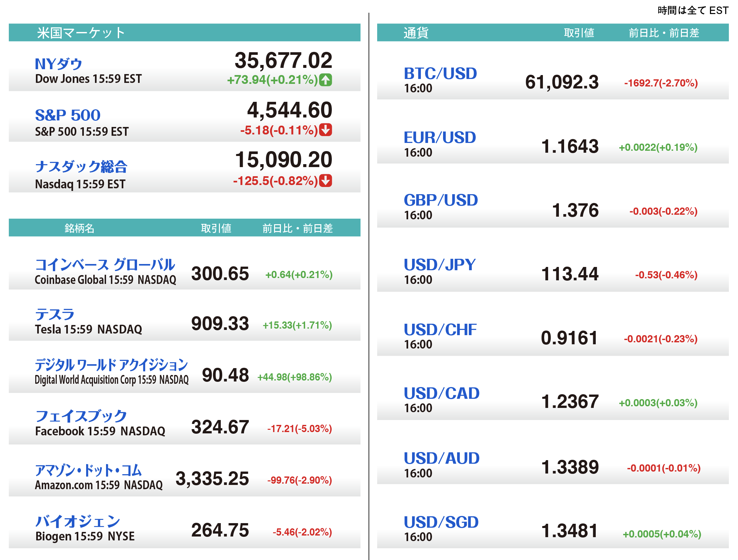Select the テスラ stock name
Viewport: 738px width, 560px height.
[x=55, y=314]
